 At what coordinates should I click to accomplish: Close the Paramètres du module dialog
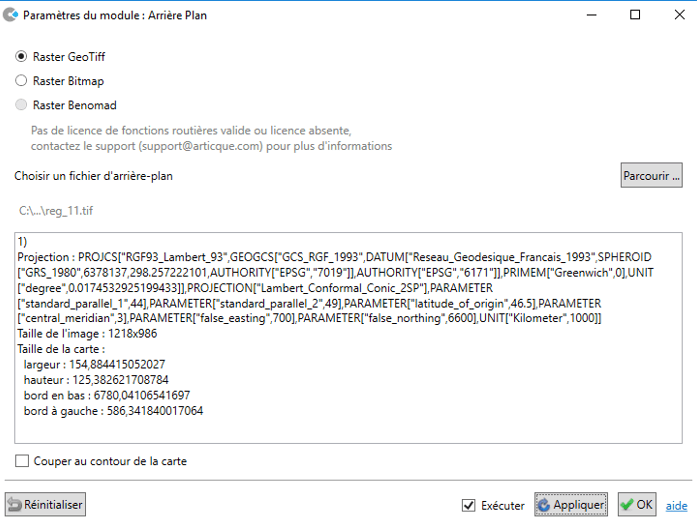click(x=679, y=15)
